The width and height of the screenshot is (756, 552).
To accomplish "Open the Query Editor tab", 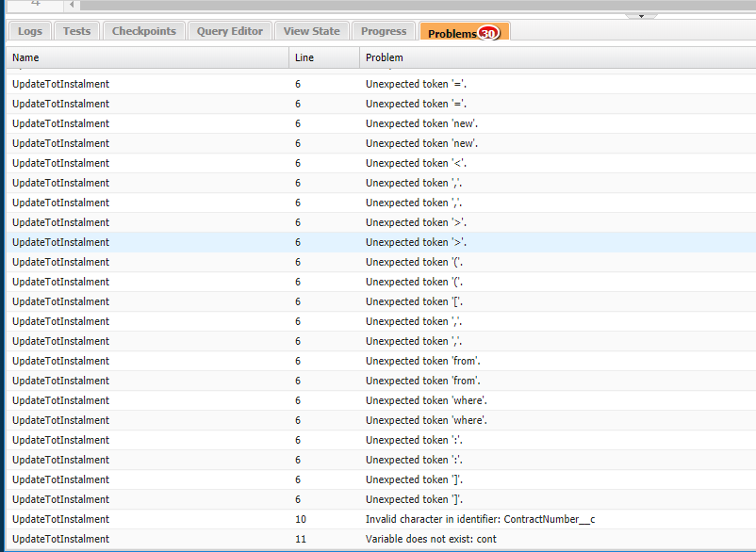I will coord(229,31).
